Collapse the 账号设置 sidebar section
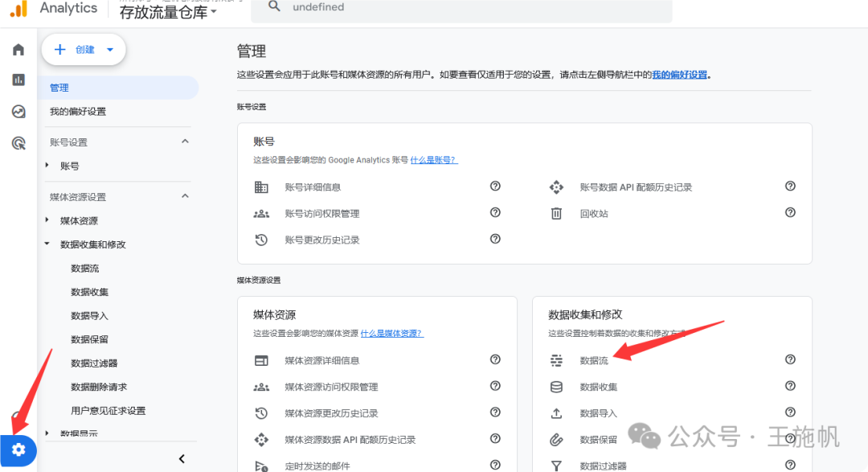Image resolution: width=868 pixels, height=472 pixels. (x=185, y=142)
